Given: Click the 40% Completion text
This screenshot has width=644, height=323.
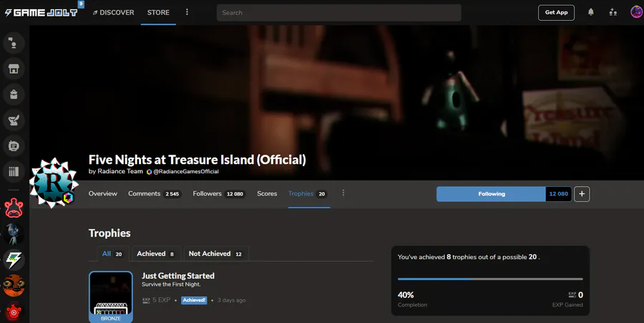Looking at the screenshot, I should (412, 299).
